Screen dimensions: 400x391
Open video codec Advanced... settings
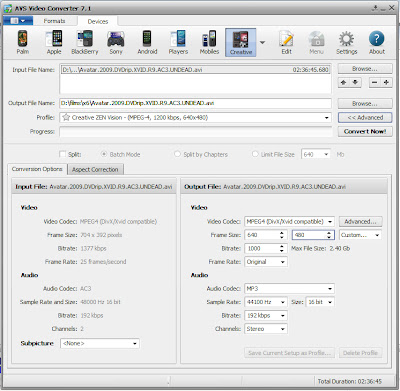pos(360,222)
